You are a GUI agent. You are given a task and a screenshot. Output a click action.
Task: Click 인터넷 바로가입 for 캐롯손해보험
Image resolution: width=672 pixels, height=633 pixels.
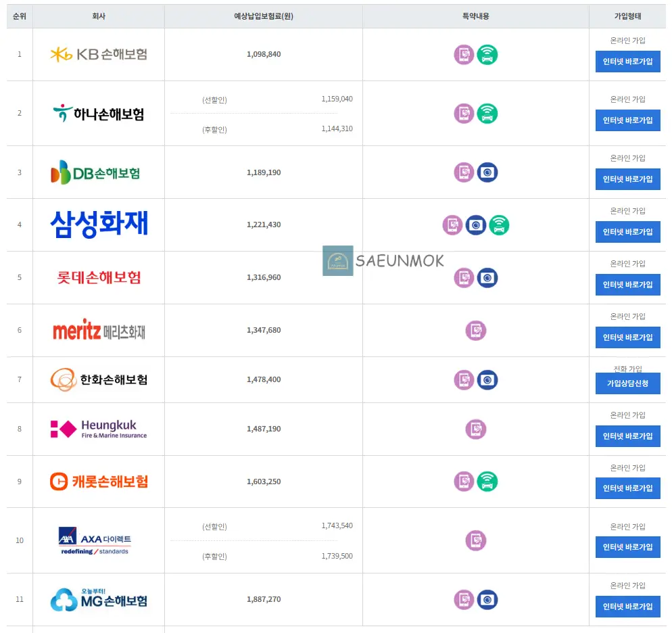(628, 488)
